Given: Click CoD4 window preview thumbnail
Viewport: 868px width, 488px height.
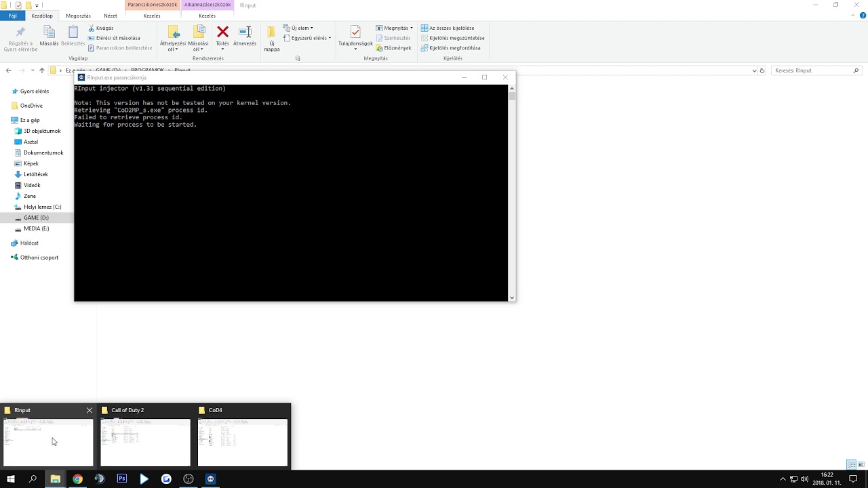Looking at the screenshot, I should click(x=243, y=443).
